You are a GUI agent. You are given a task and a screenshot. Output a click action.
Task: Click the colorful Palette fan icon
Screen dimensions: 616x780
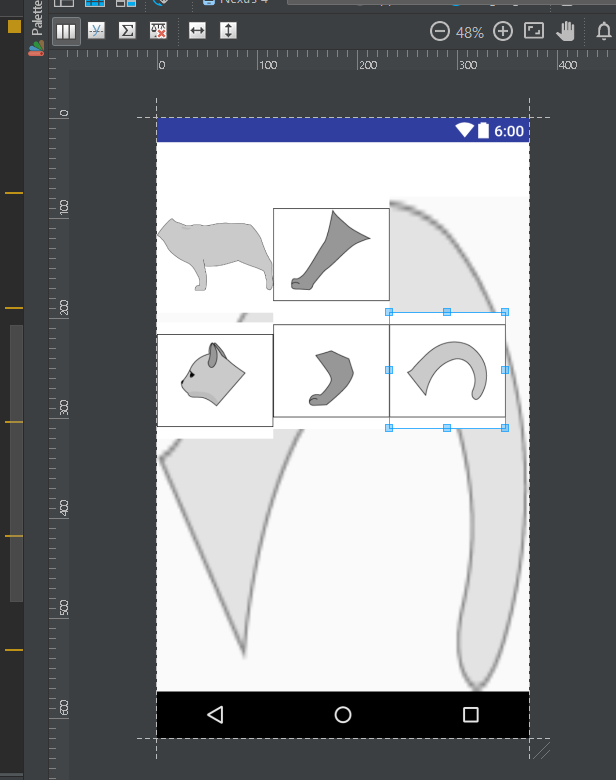(36, 48)
